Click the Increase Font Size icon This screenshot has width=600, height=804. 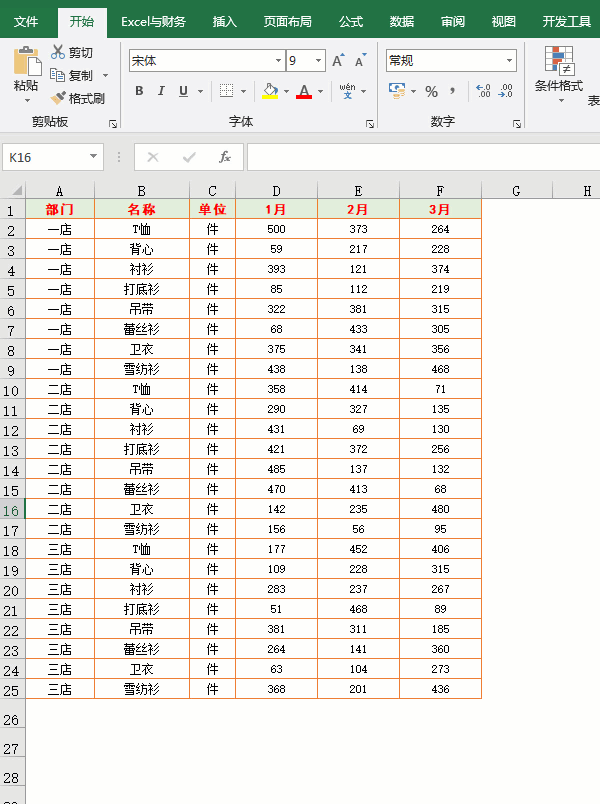click(x=338, y=61)
